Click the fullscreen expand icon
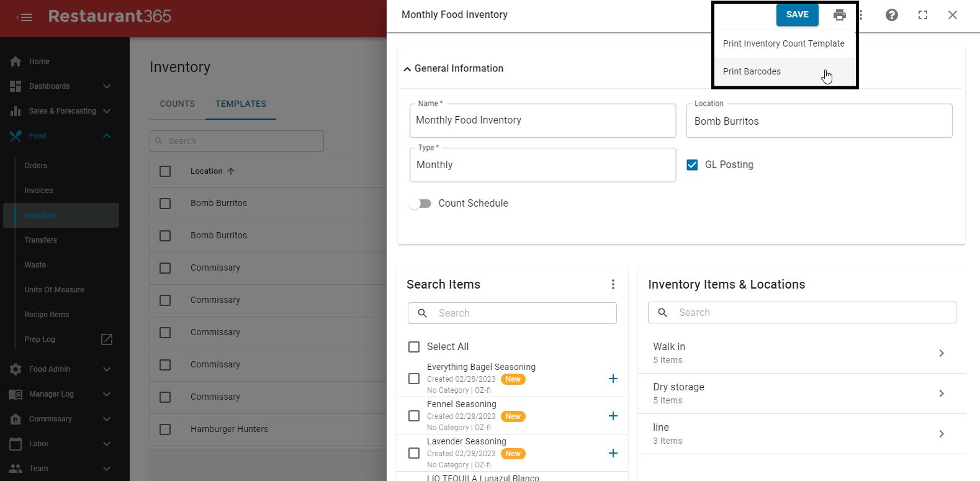This screenshot has height=481, width=980. 923,15
